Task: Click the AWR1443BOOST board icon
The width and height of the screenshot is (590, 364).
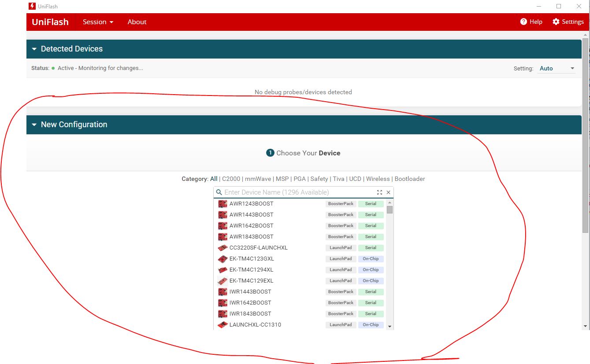Action: pyautogui.click(x=223, y=215)
